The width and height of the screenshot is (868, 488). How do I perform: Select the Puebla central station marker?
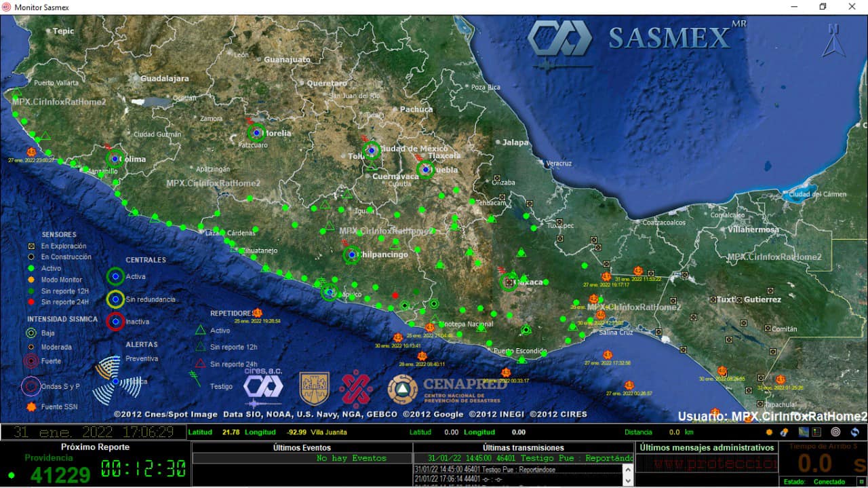click(x=425, y=169)
